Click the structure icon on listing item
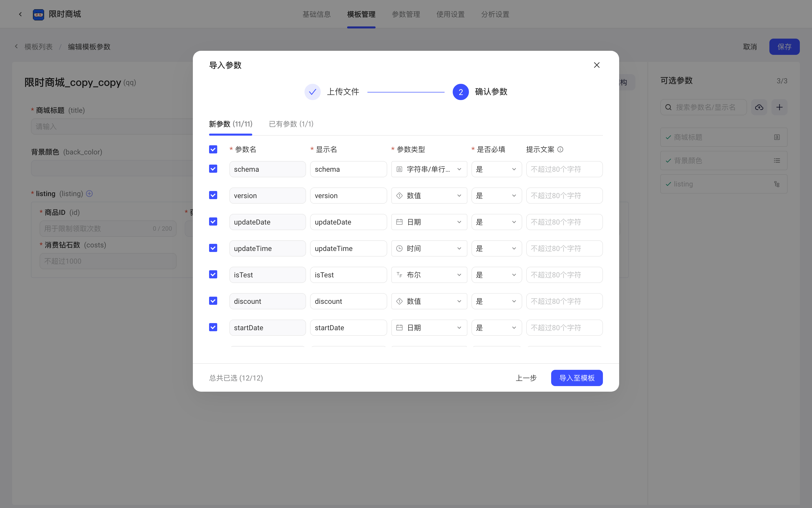Screen dimensions: 812x508 tap(777, 184)
